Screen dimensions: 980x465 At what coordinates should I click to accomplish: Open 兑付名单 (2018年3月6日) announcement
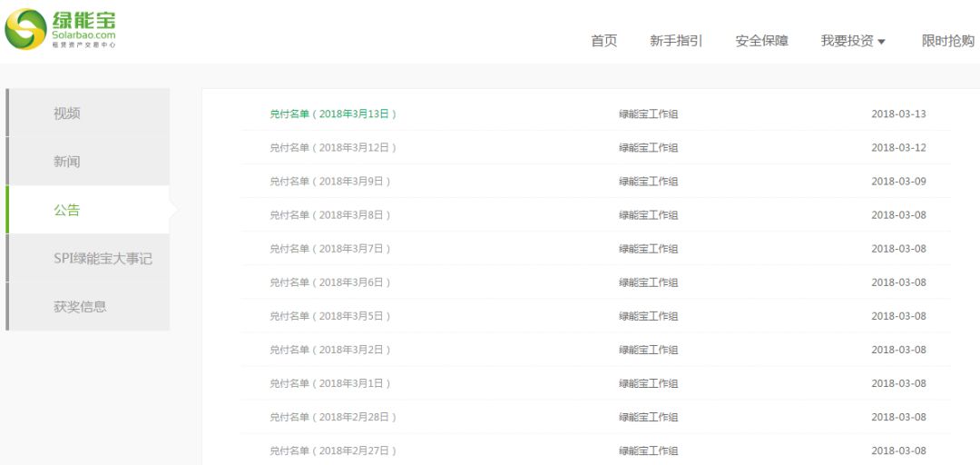(x=330, y=282)
